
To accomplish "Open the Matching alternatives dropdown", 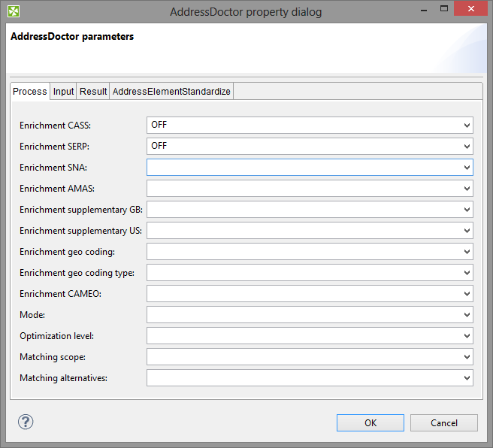I will click(x=467, y=377).
